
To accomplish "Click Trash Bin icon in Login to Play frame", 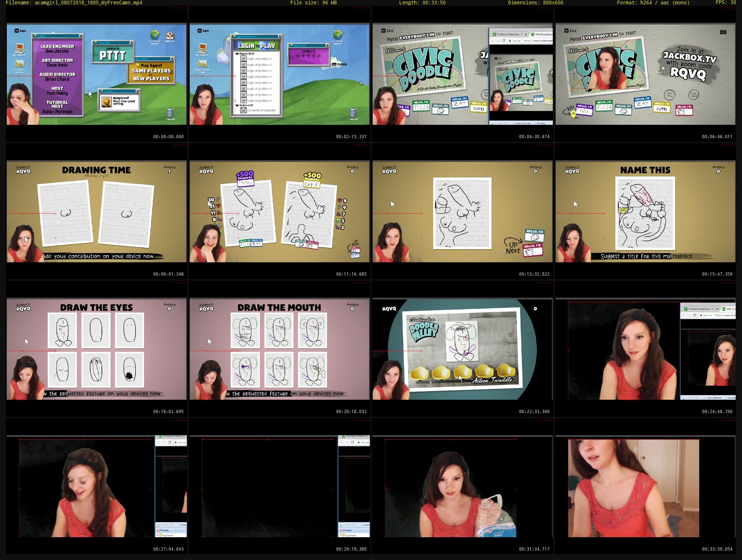I will [x=352, y=112].
